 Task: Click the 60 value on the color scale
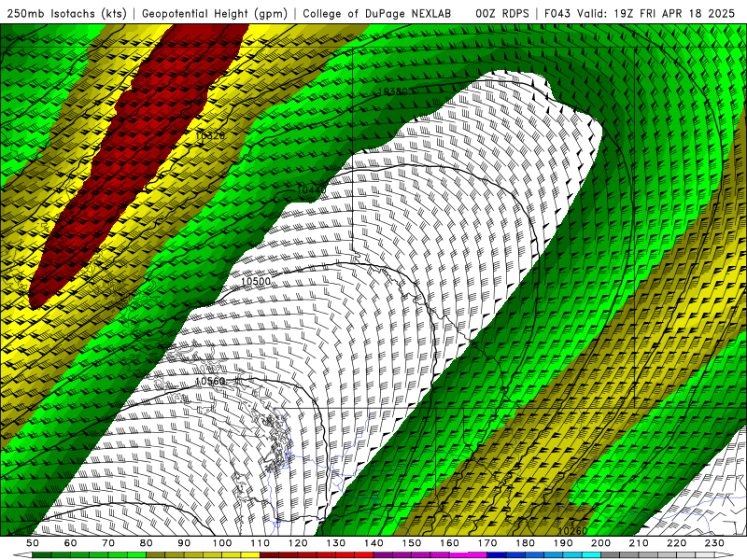70,543
